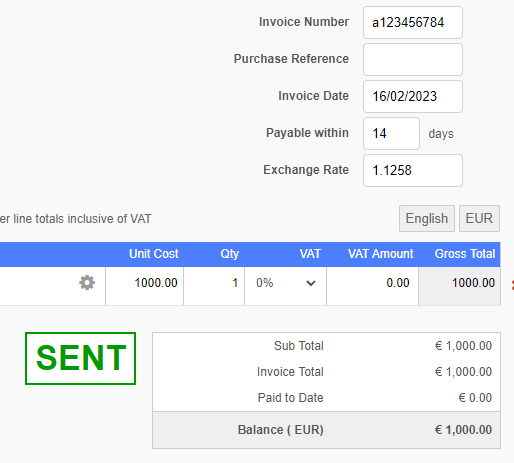Open the line item gear settings icon
This screenshot has width=514, height=463.
[87, 283]
